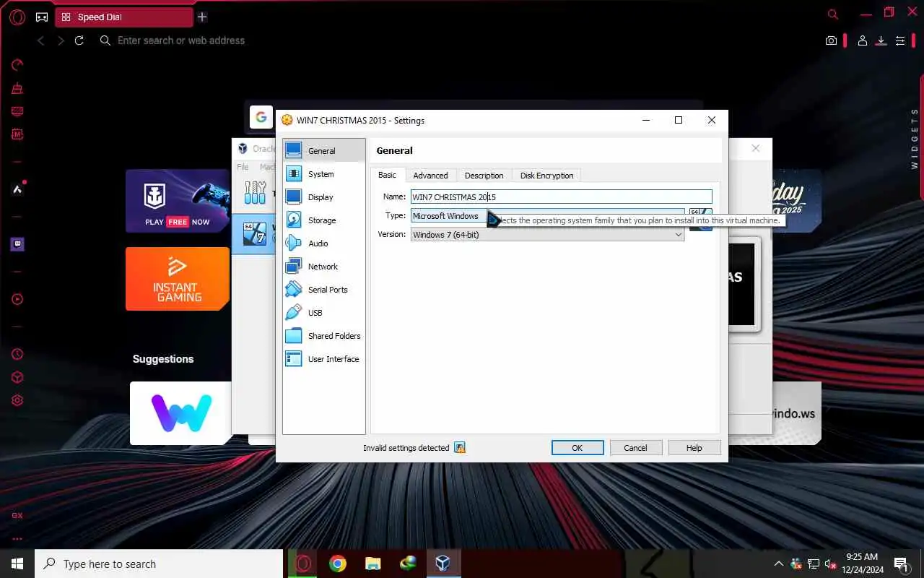This screenshot has width=924, height=578.
Task: Click the invalid settings warning icon
Action: coord(460,448)
